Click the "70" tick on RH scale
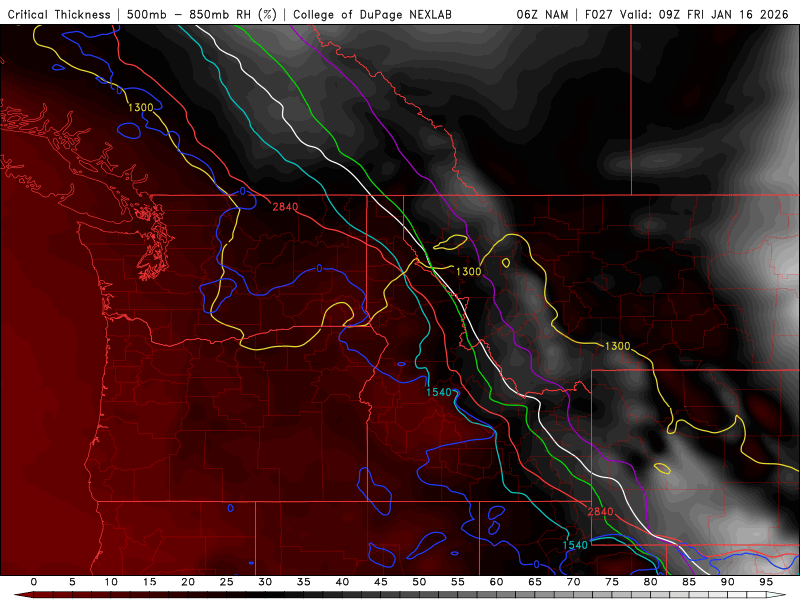The image size is (800, 600). click(x=573, y=582)
